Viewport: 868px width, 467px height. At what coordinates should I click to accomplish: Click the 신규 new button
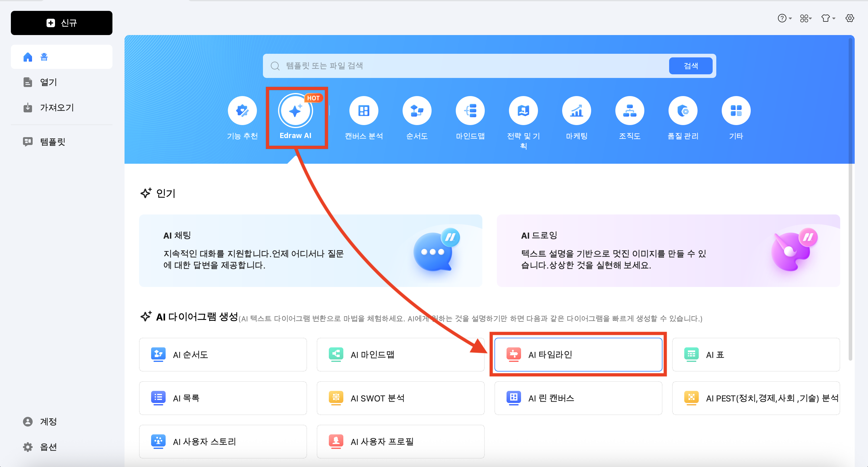tap(61, 23)
